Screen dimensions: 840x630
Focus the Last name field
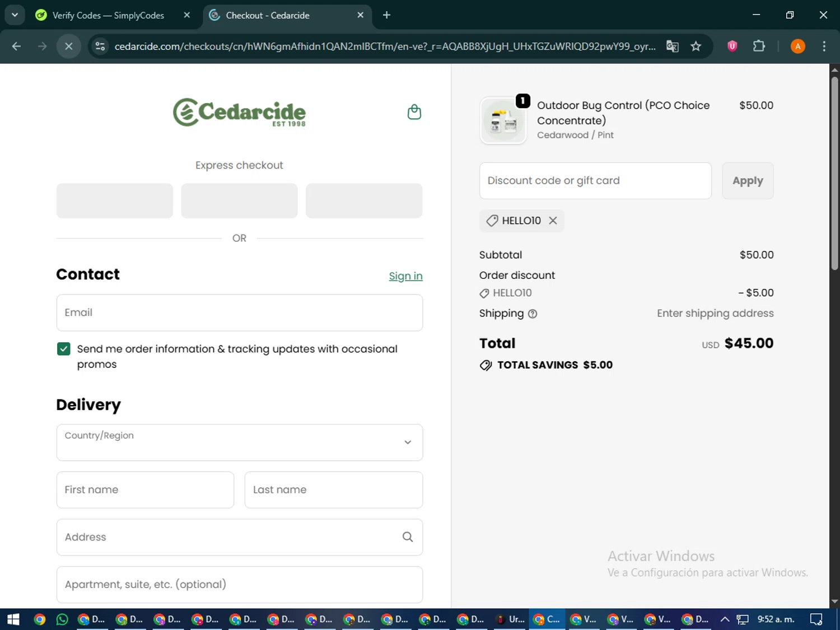(x=334, y=490)
